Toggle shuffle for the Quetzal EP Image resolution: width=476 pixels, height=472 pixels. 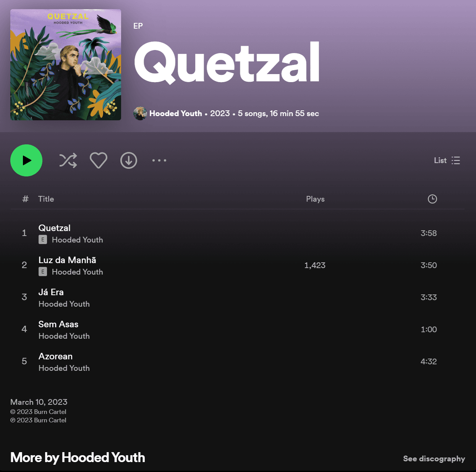tap(68, 160)
